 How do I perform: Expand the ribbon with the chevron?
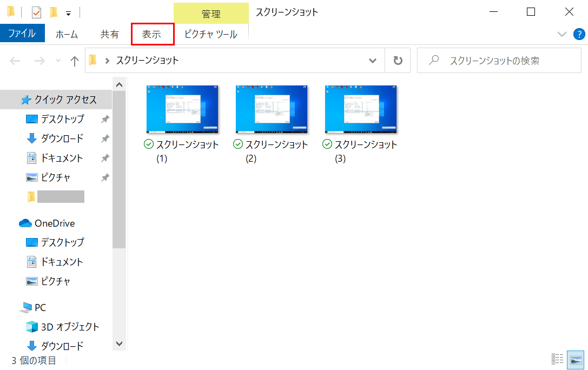click(561, 35)
